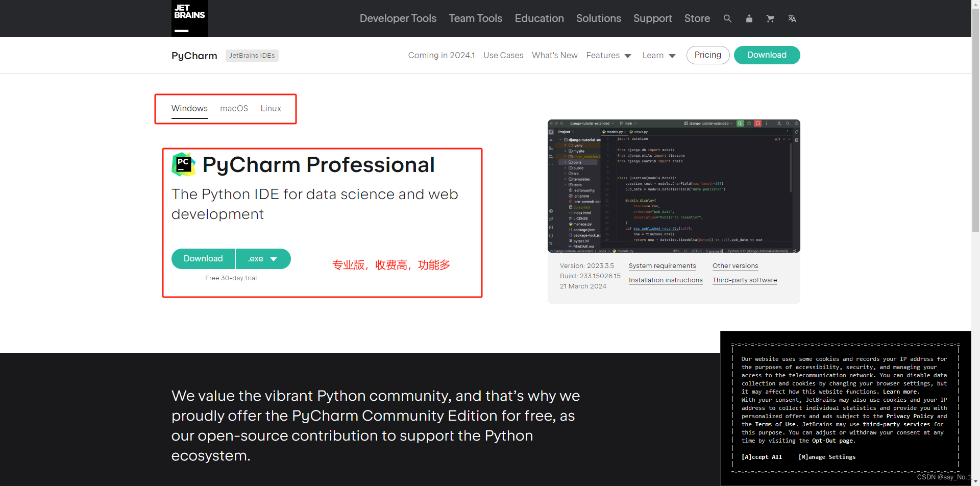This screenshot has width=980, height=486.
Task: Select the Linux tab
Action: tap(271, 108)
